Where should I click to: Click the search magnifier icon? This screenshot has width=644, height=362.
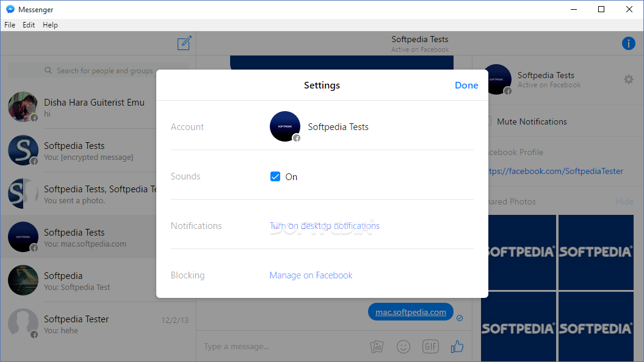(48, 70)
